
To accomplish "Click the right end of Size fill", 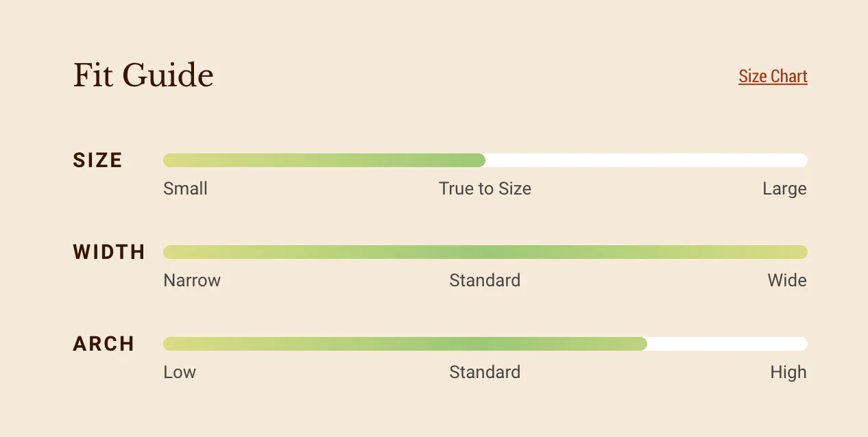I will point(483,160).
